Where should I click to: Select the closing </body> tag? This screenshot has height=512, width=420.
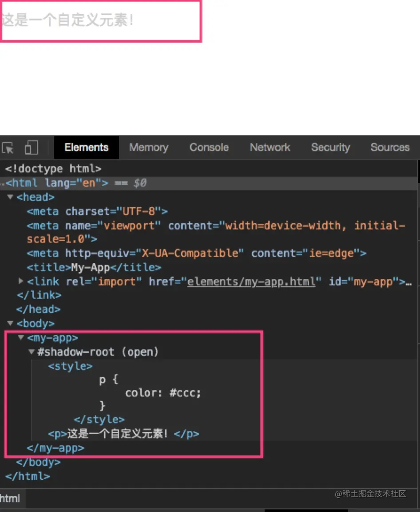(38, 462)
